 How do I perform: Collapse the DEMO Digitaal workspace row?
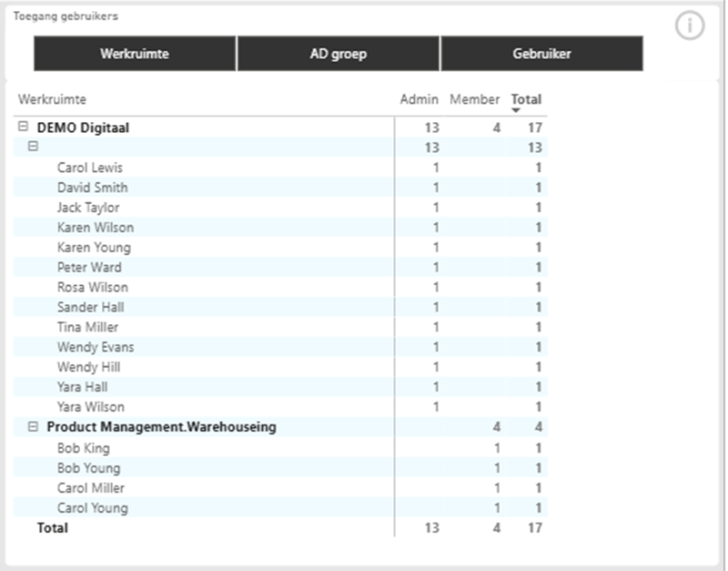click(x=24, y=127)
